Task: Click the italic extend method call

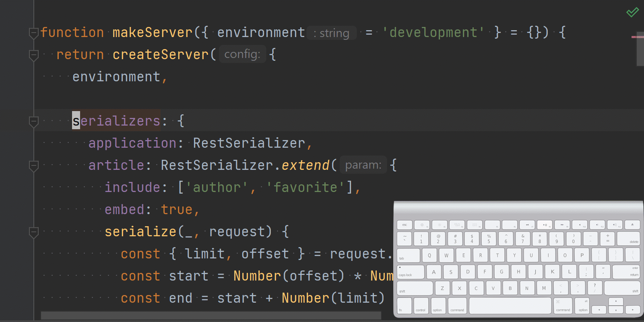Action: click(x=305, y=165)
